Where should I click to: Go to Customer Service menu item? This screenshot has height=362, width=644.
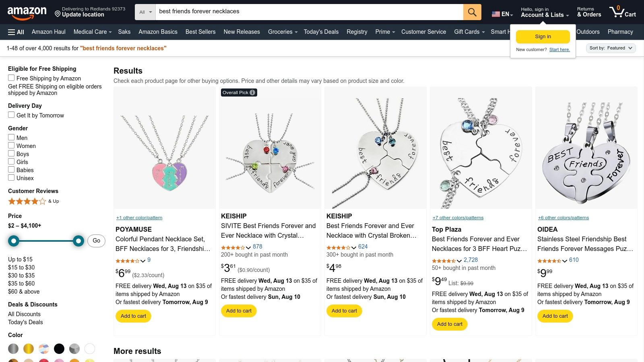point(423,32)
